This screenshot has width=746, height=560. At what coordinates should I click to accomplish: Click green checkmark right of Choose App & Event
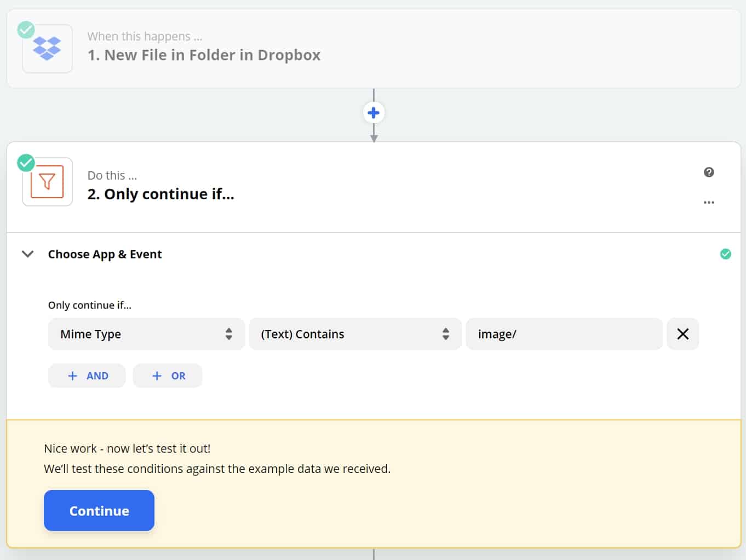[x=725, y=254]
